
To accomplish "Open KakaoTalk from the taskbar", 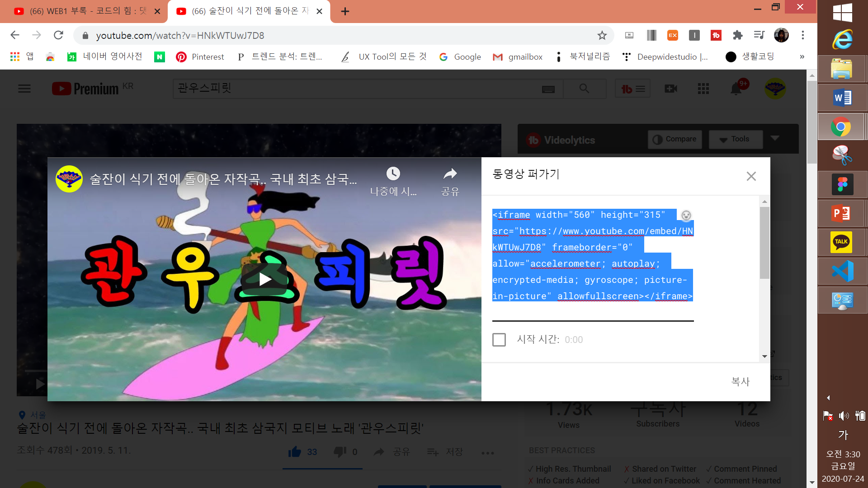I will [841, 242].
